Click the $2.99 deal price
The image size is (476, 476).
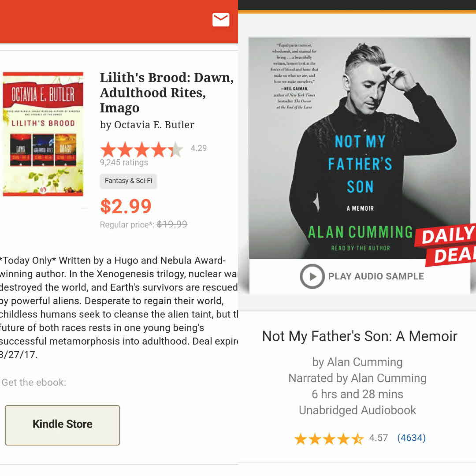tap(126, 206)
